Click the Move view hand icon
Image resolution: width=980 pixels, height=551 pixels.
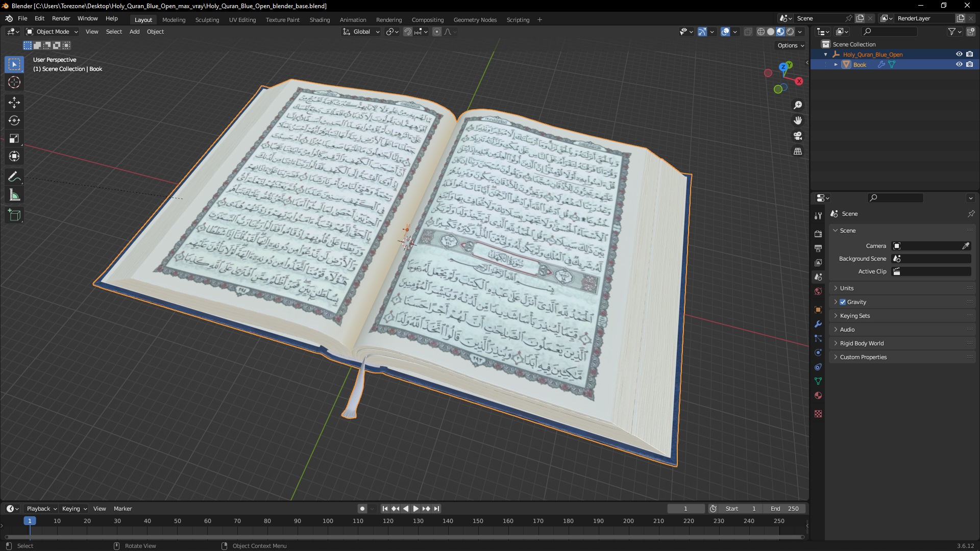798,120
